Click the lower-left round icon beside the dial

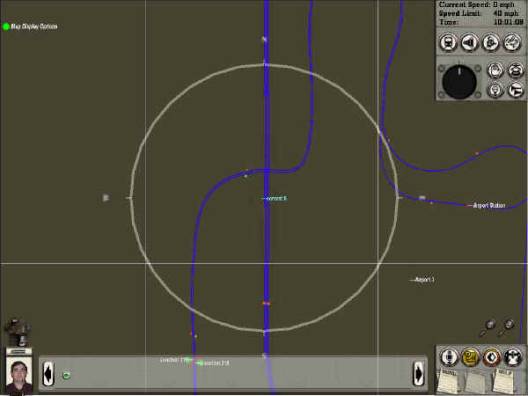point(495,90)
